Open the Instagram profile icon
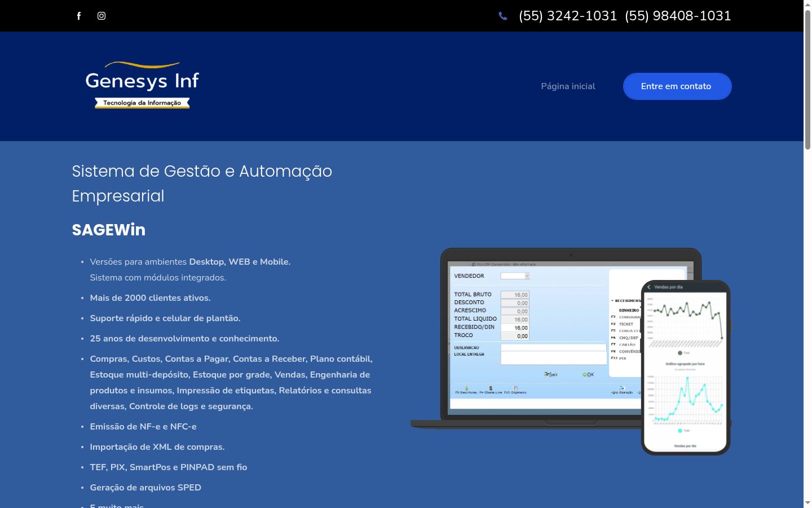The image size is (812, 508). pos(101,16)
